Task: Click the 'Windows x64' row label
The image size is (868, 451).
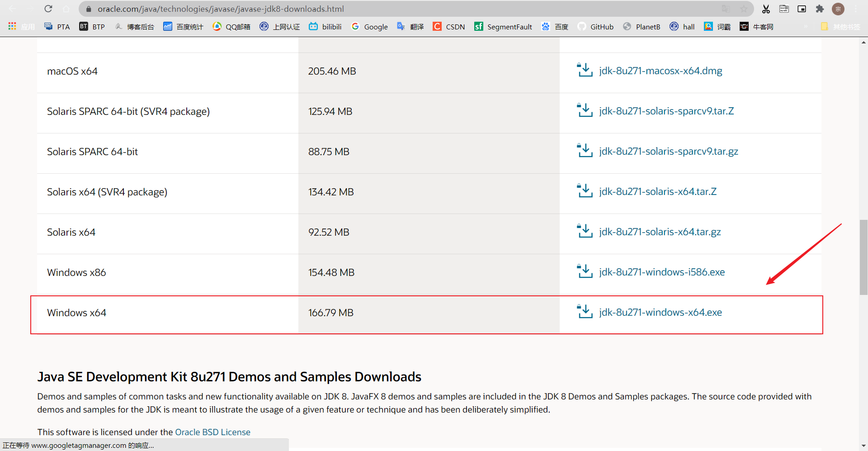Action: [x=76, y=313]
